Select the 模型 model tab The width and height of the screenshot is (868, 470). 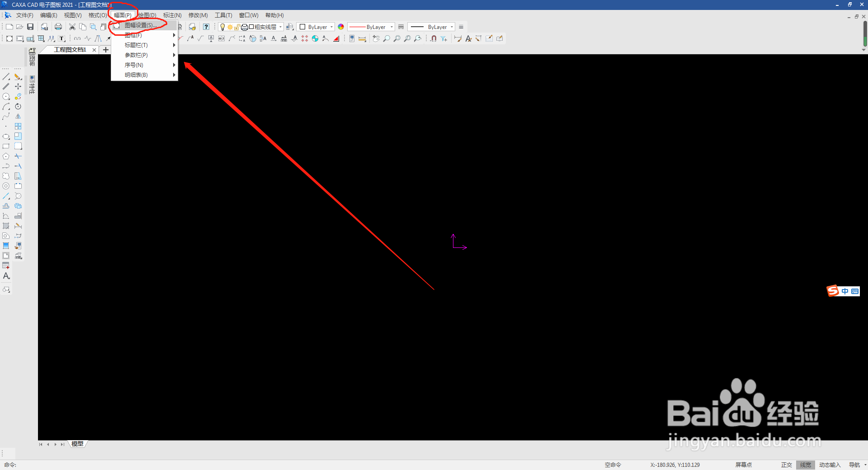pyautogui.click(x=77, y=444)
